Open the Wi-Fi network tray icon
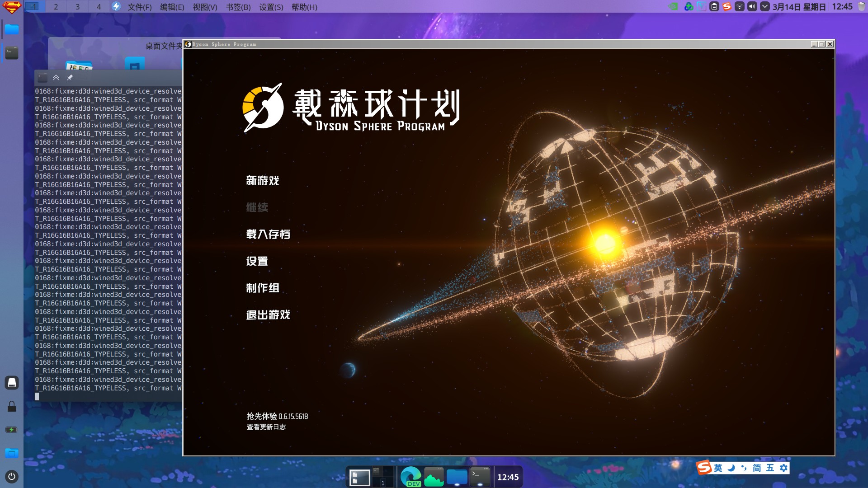Viewport: 868px width, 488px height. 739,6
